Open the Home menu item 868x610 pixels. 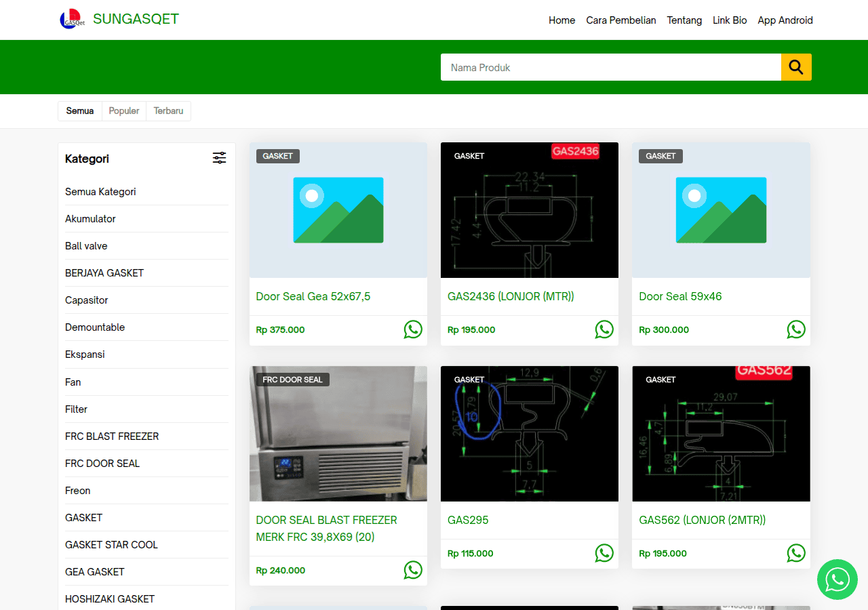pos(561,20)
